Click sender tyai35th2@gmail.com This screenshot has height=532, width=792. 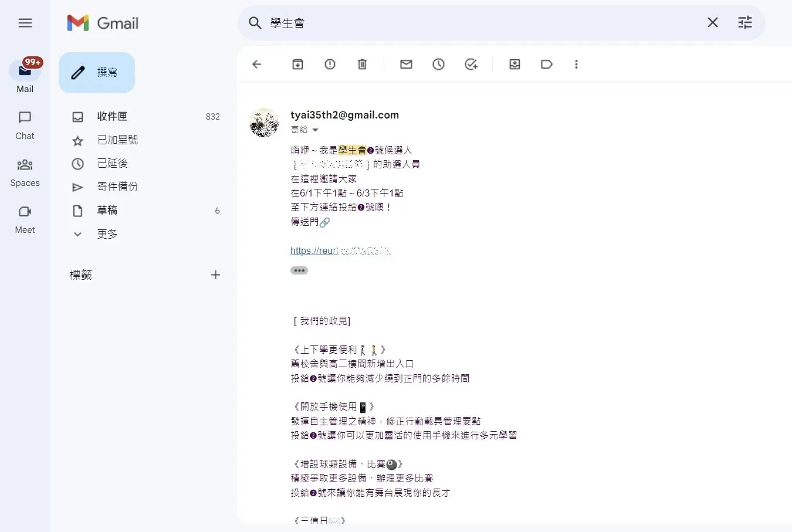pos(345,115)
